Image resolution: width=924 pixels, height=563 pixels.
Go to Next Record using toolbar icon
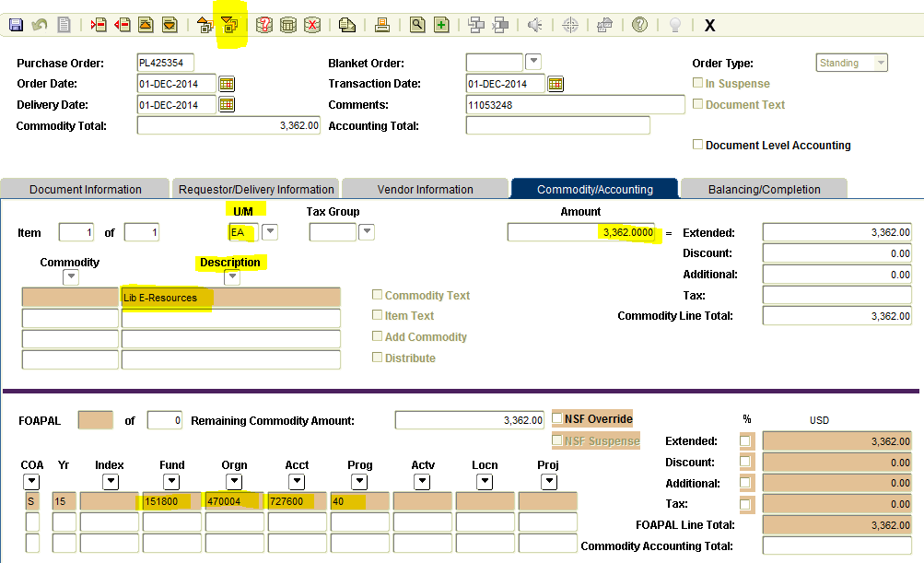(170, 25)
